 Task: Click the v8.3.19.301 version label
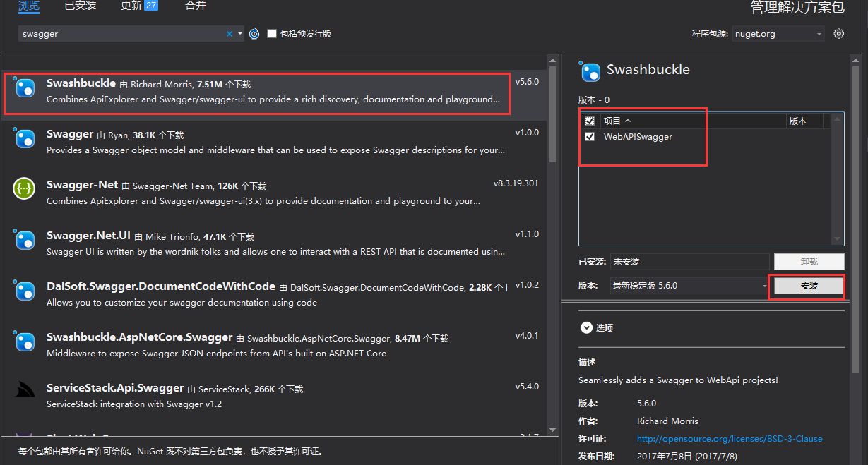click(516, 183)
